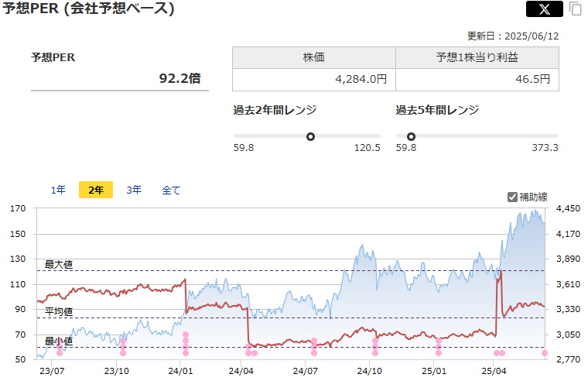Switch to the 3年 period tab
Image resolution: width=588 pixels, height=381 pixels.
pyautogui.click(x=134, y=190)
